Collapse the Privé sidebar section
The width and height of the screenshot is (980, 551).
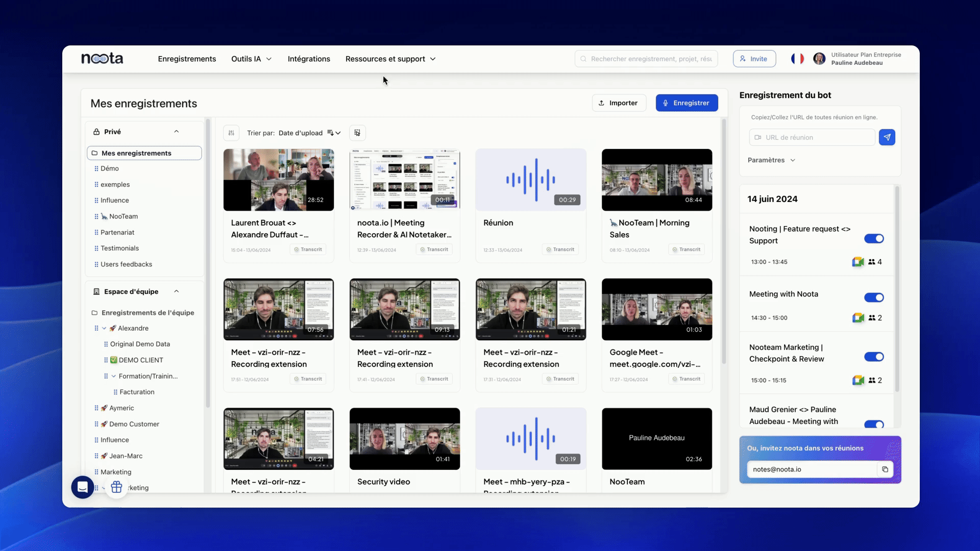177,132
